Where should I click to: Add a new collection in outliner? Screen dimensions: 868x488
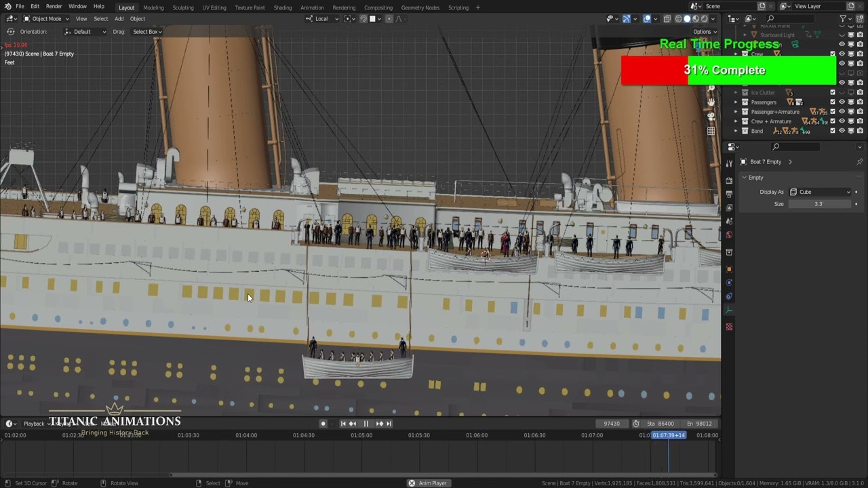860,19
